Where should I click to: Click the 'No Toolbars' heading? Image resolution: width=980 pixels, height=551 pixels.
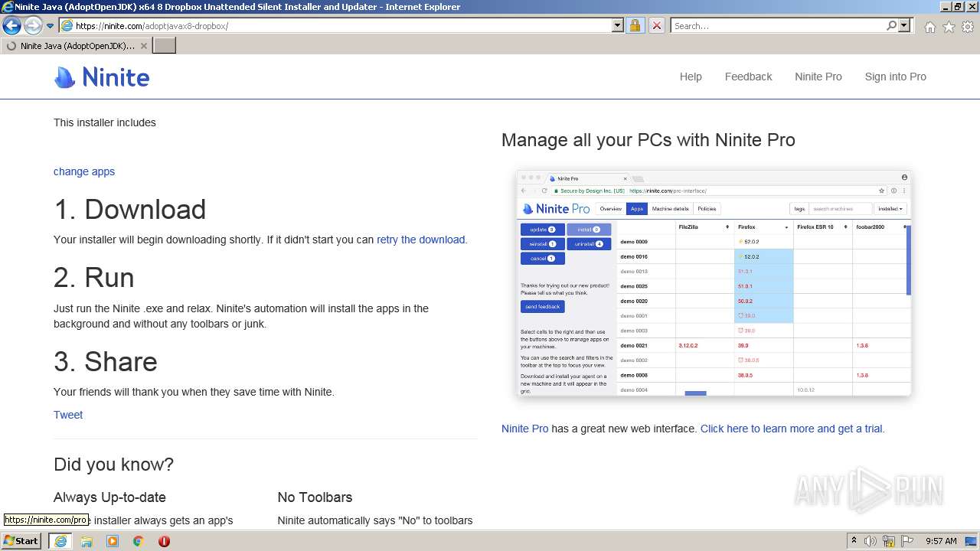[315, 497]
